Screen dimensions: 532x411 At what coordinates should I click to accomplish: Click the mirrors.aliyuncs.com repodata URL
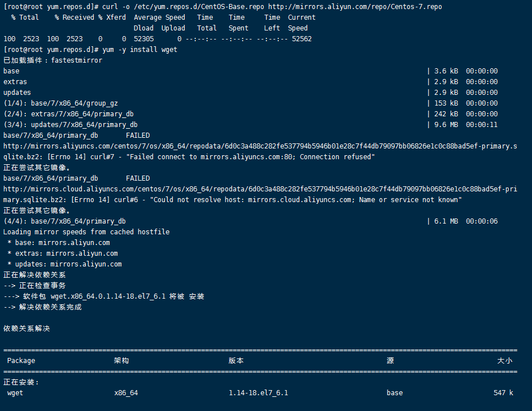[x=260, y=151]
